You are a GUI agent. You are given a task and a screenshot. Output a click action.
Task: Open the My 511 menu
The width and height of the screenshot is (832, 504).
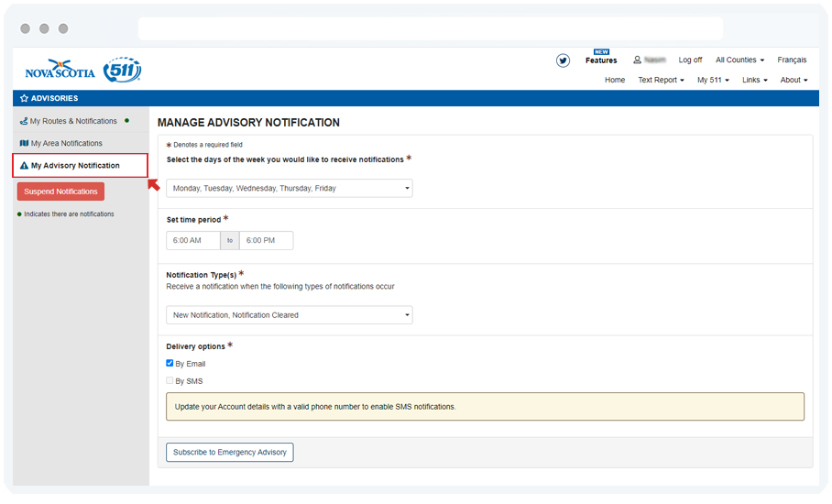click(x=713, y=81)
